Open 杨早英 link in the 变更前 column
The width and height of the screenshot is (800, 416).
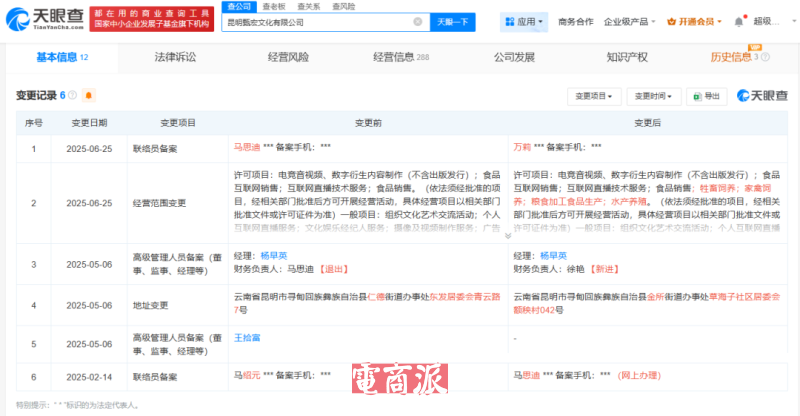click(x=273, y=256)
